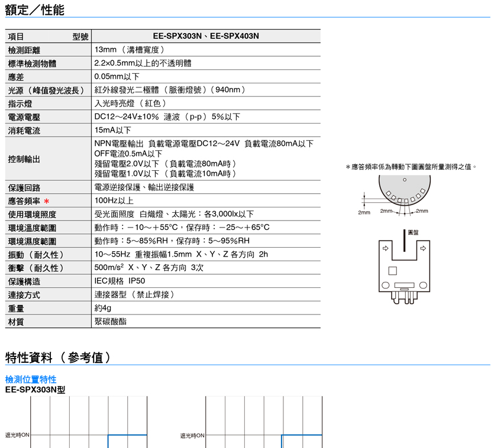
Task: Click the EE-SPX303N型 chart title
Action: [35, 390]
